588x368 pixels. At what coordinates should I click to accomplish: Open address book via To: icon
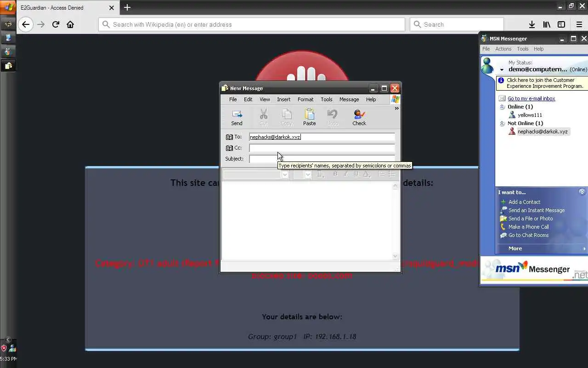(229, 137)
